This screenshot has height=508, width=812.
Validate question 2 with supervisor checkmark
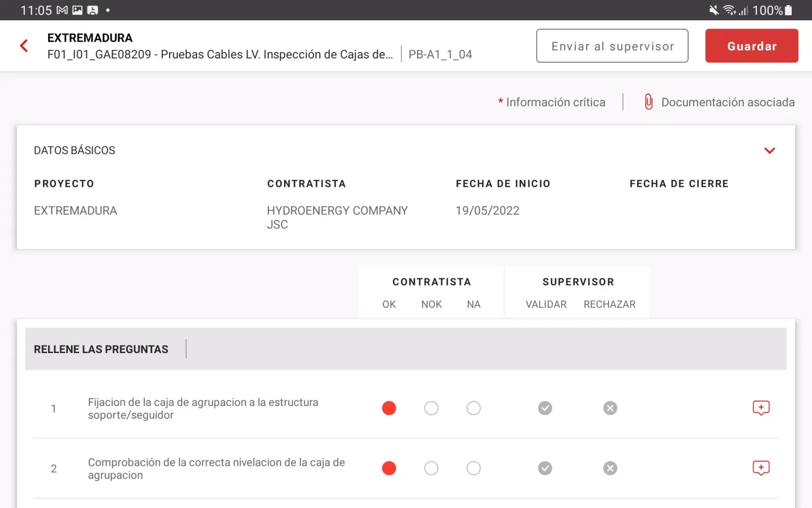[x=545, y=468]
